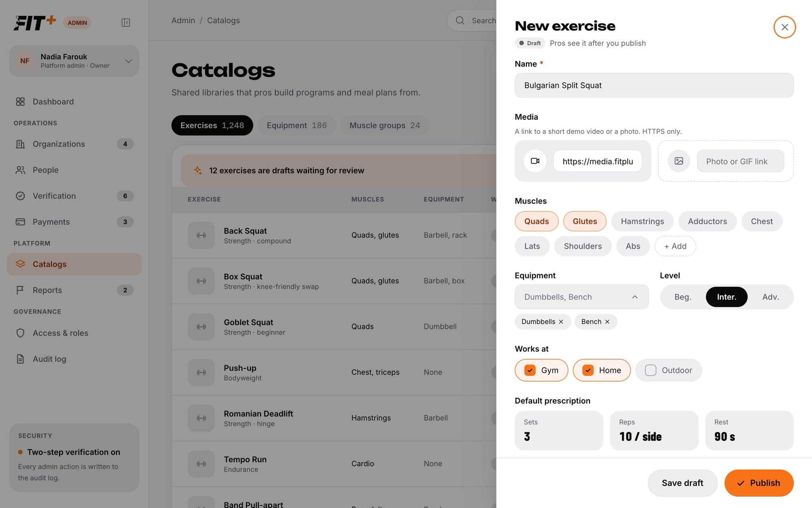The width and height of the screenshot is (812, 508).
Task: Click the Verification badge icon
Action: 20,196
